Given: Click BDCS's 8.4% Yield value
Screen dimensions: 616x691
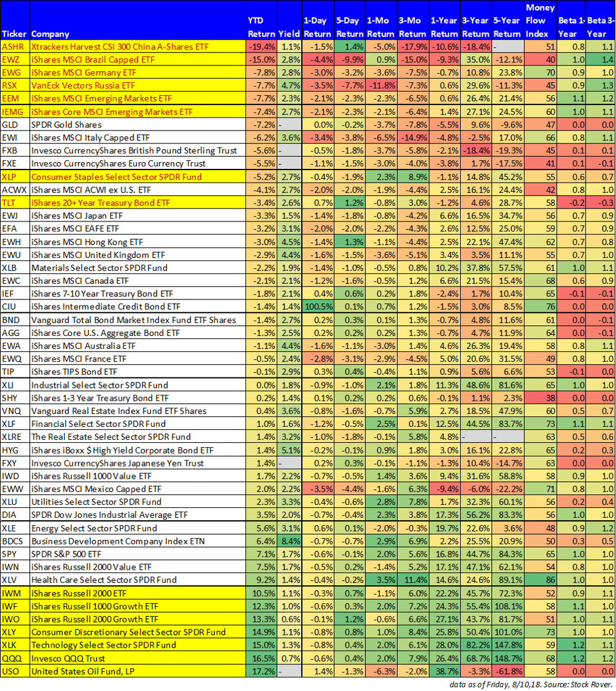Looking at the screenshot, I should pos(289,542).
